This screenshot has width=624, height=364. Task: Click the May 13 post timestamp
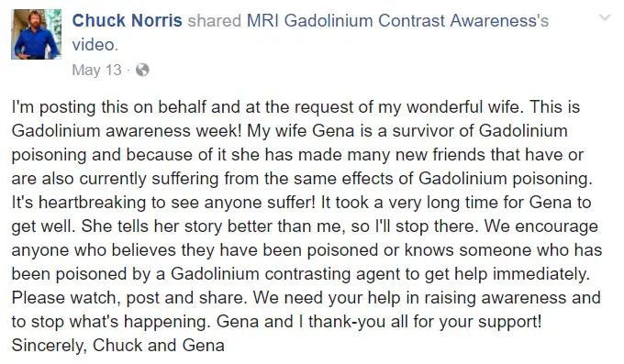point(96,70)
